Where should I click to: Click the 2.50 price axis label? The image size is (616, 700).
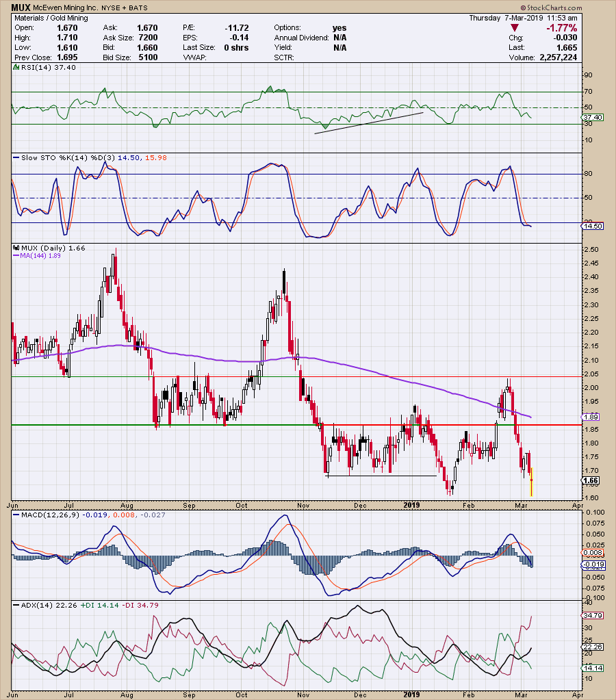point(591,250)
